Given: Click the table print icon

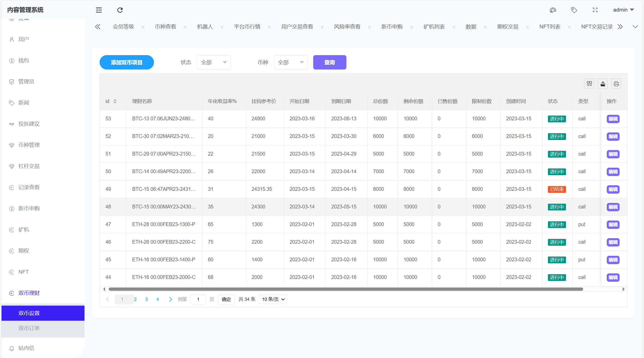Looking at the screenshot, I should 616,84.
